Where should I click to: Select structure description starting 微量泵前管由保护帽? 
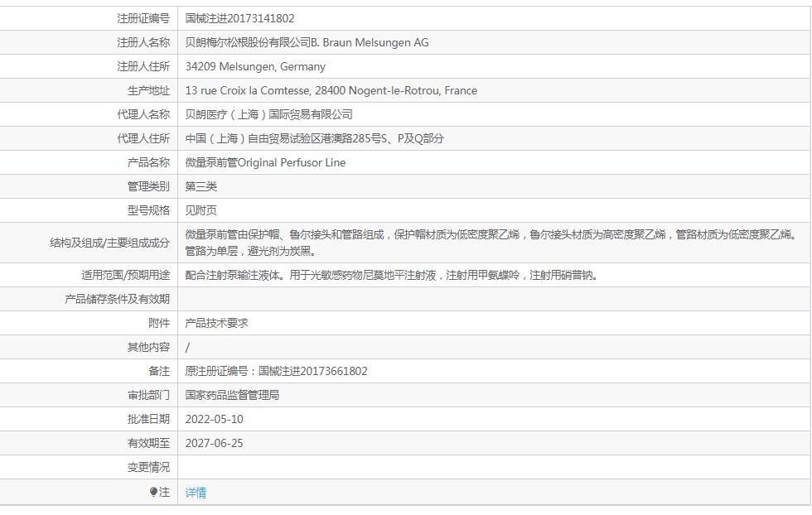pos(491,243)
